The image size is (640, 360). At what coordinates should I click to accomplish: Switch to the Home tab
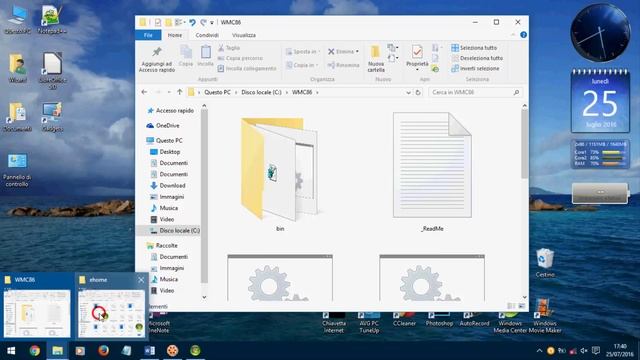pyautogui.click(x=175, y=35)
